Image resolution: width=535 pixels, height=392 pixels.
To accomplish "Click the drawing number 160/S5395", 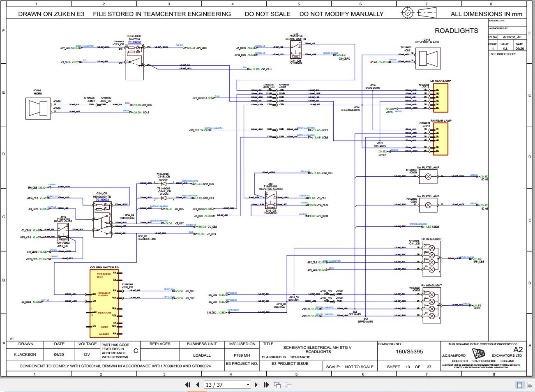I will (x=409, y=352).
